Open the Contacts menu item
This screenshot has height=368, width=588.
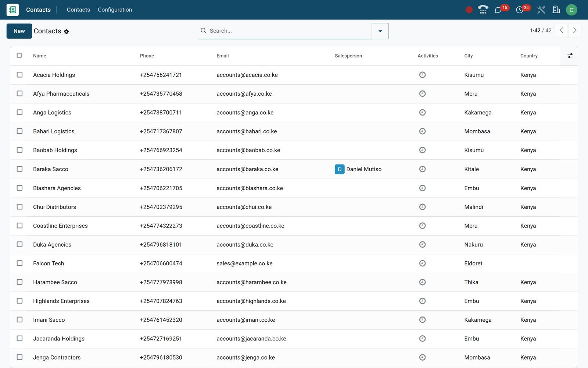tap(78, 10)
